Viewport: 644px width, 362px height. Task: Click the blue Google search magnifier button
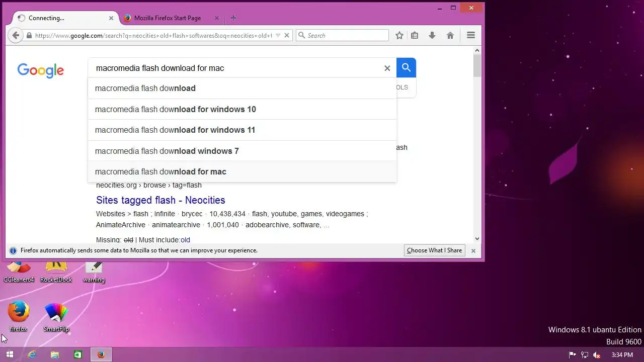click(407, 68)
